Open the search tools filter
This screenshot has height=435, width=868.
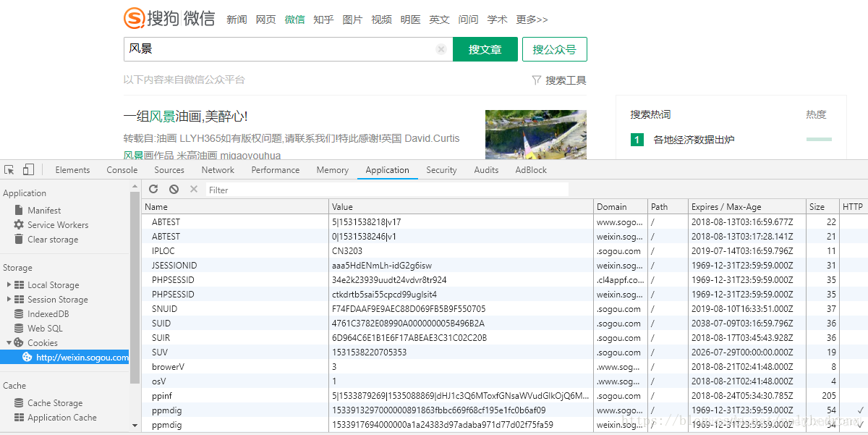pos(558,80)
